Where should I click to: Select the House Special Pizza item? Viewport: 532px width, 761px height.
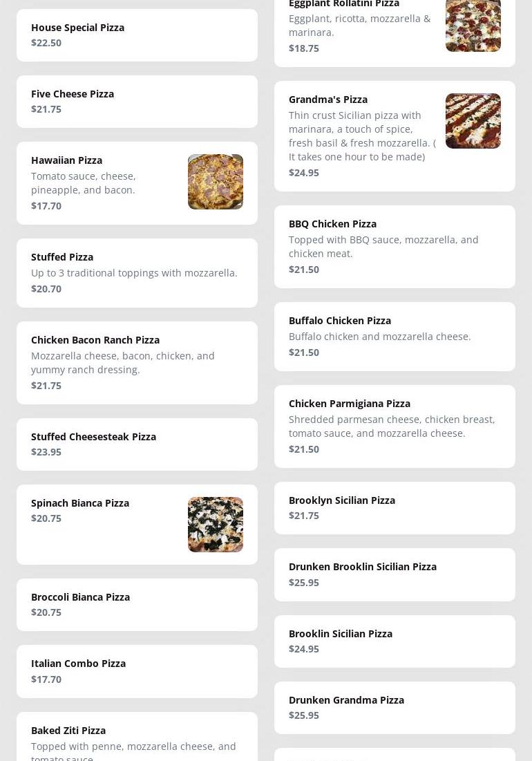coord(137,35)
